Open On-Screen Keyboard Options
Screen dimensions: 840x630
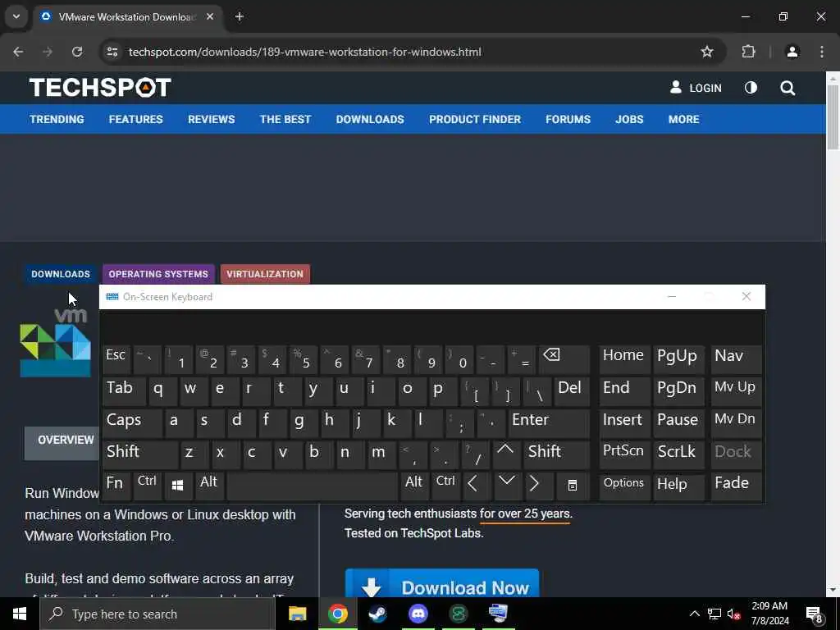pos(623,486)
